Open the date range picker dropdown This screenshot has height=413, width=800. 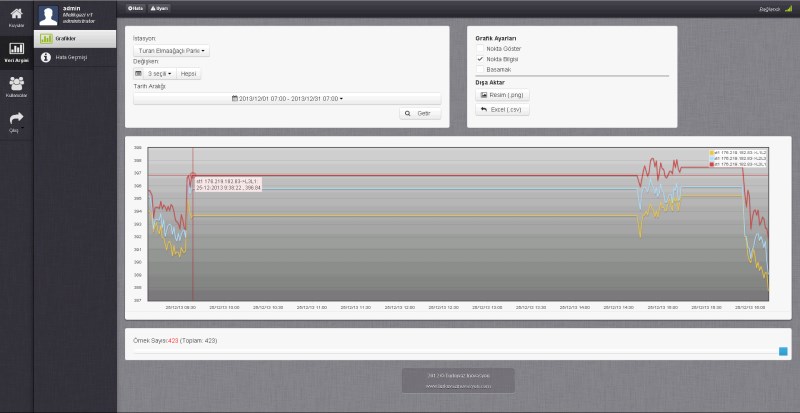[x=287, y=99]
